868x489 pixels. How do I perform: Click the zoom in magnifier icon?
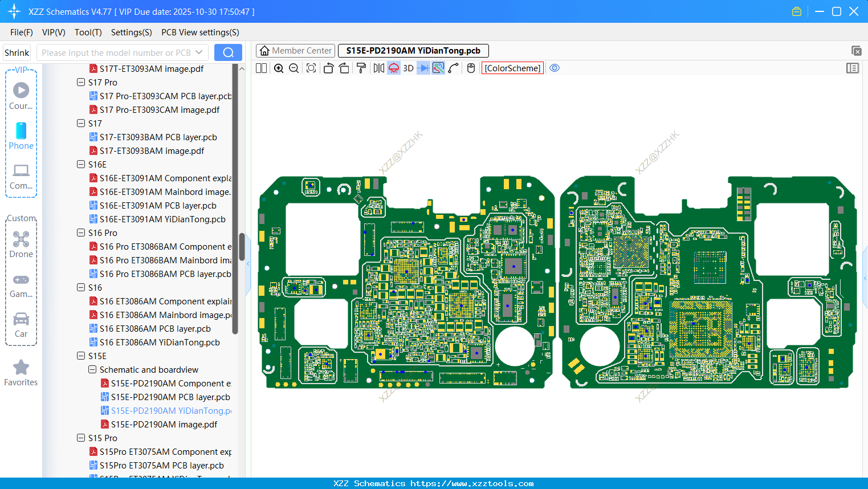pyautogui.click(x=279, y=68)
